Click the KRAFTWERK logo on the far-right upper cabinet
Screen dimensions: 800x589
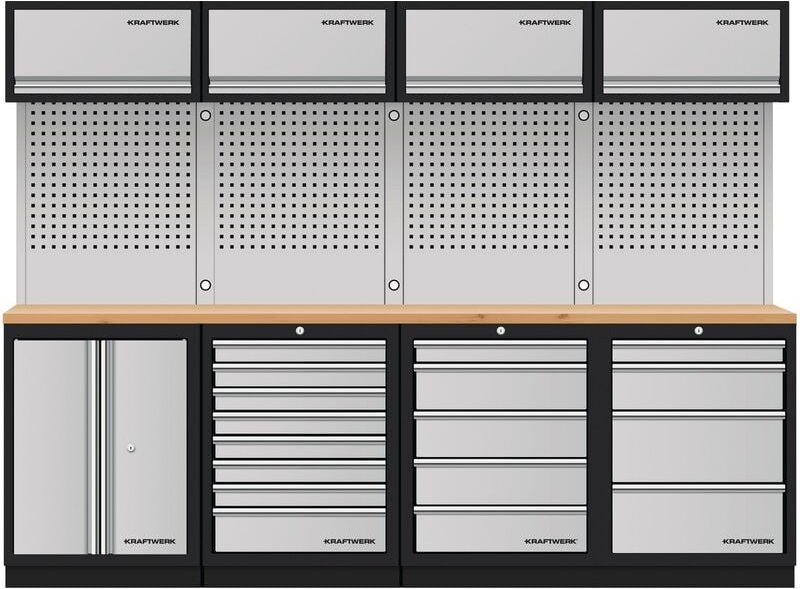pos(742,22)
